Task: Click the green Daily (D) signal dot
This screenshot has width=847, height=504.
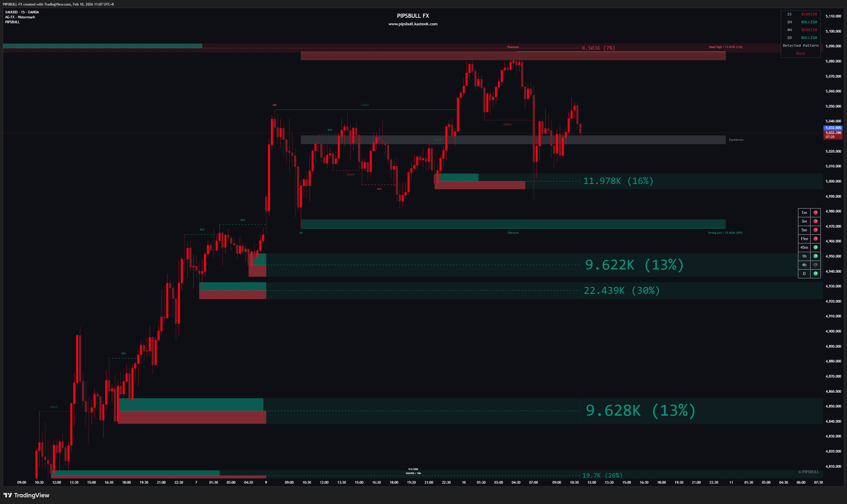Action: coord(815,274)
